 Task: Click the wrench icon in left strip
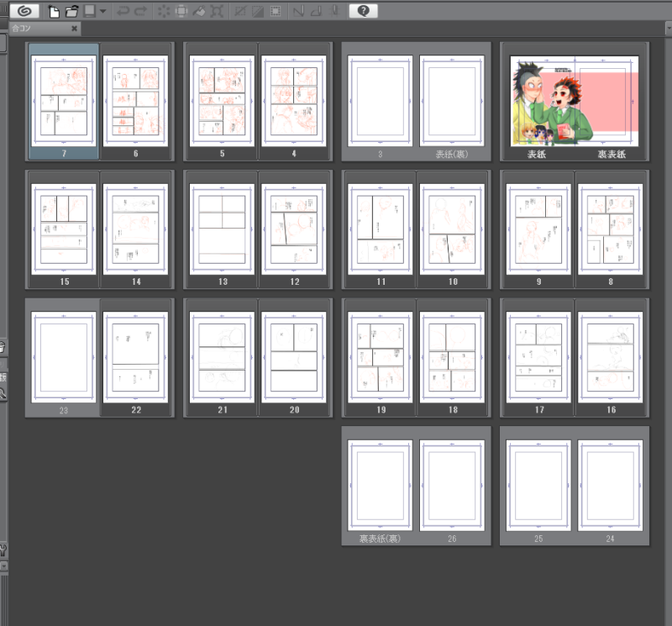[x=3, y=550]
